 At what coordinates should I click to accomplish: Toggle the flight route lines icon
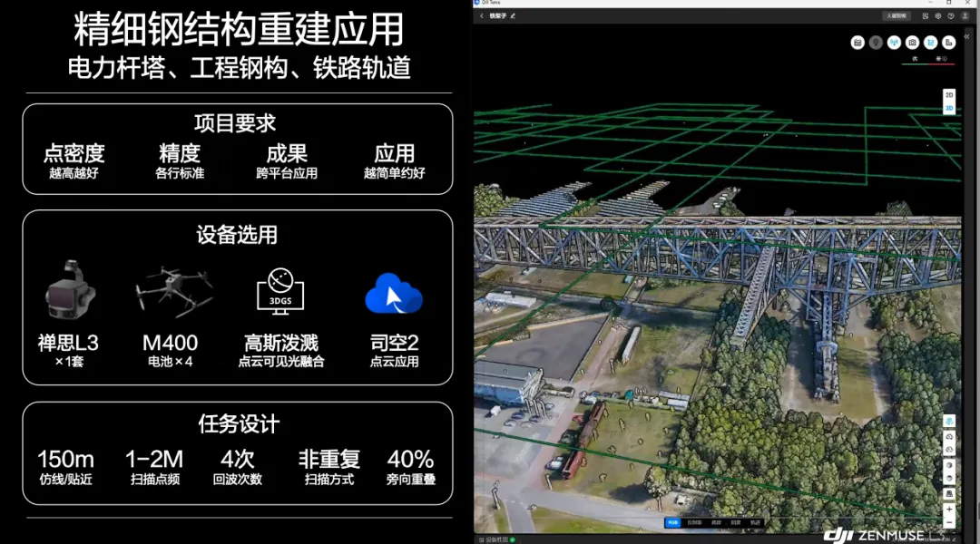coord(931,43)
